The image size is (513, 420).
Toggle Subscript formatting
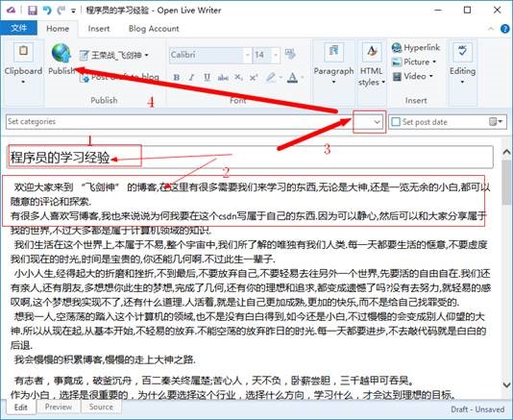[238, 77]
